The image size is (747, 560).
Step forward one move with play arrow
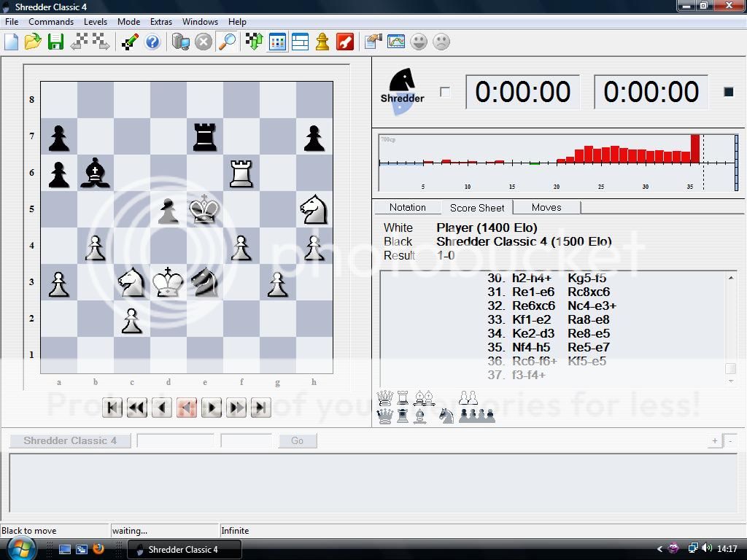coord(211,408)
